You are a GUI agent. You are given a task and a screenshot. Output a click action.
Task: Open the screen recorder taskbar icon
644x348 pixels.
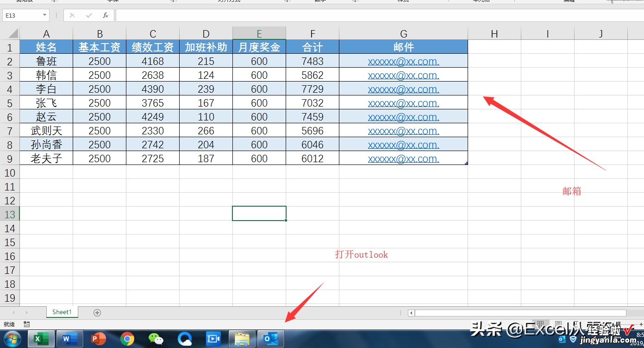(213, 339)
